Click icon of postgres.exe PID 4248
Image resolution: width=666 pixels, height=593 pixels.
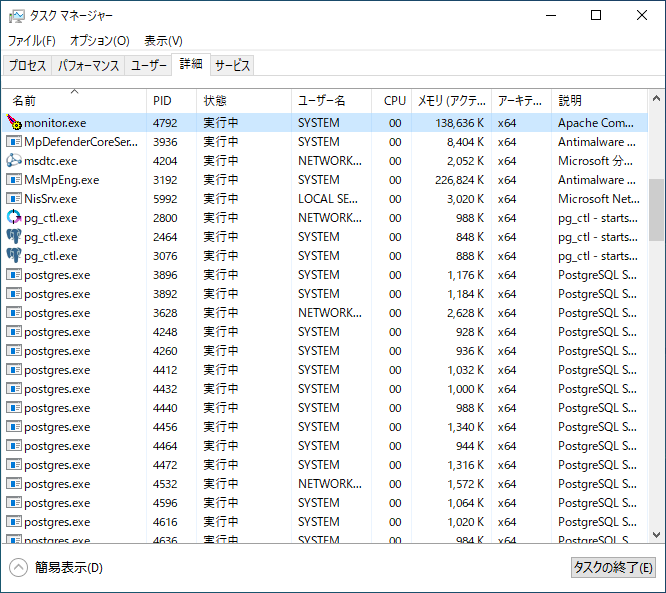pos(14,331)
